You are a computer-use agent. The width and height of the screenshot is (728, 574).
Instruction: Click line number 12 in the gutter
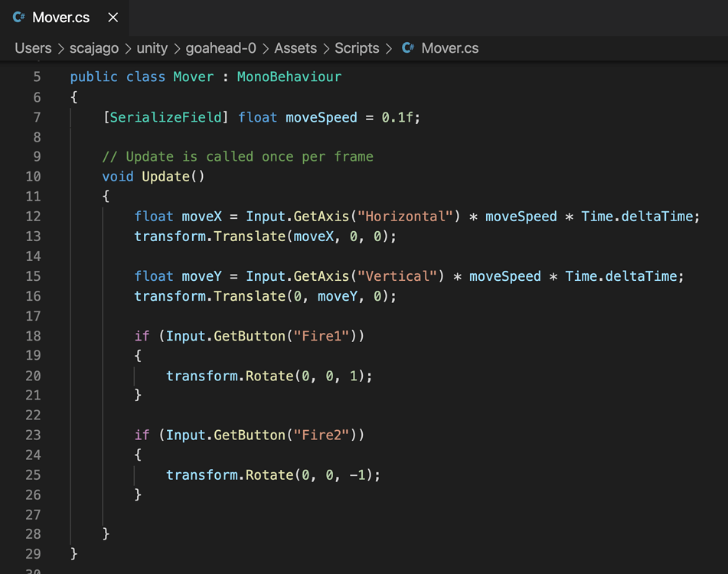pos(34,216)
